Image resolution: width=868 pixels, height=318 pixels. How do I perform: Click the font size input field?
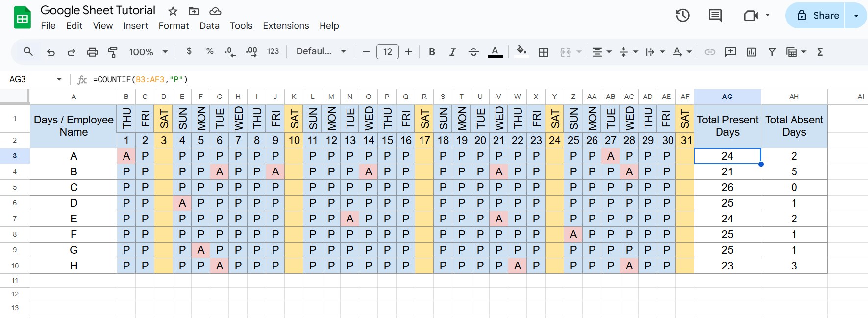tap(387, 51)
